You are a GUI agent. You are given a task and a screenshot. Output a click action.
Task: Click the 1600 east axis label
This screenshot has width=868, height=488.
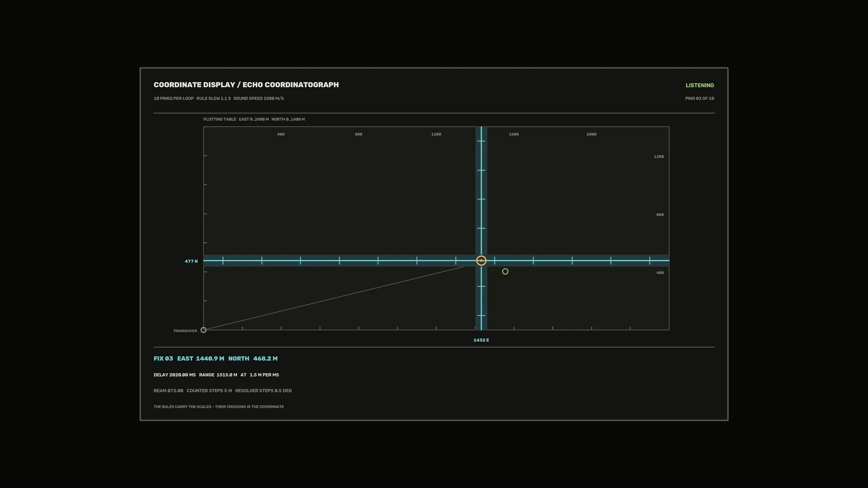(514, 134)
